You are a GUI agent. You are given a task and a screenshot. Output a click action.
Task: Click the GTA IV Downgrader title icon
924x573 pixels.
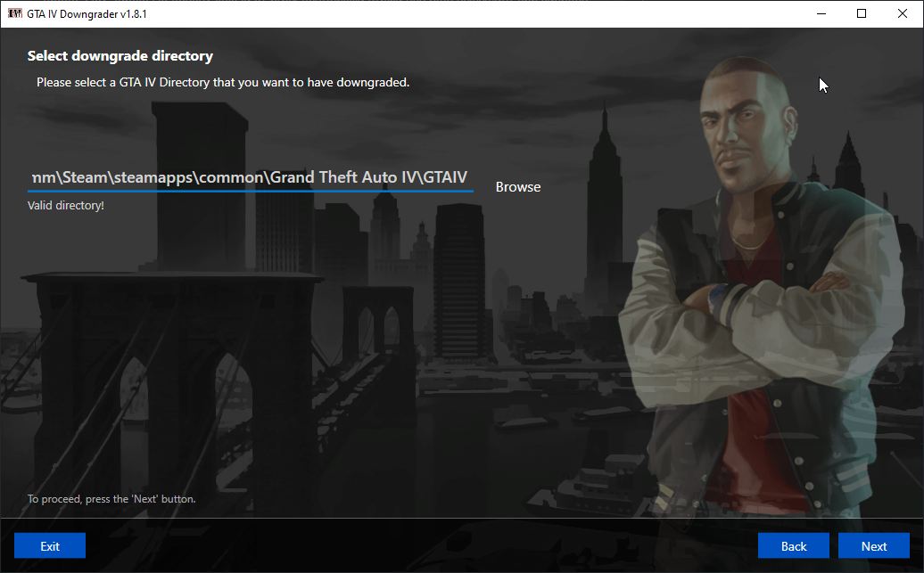pyautogui.click(x=15, y=13)
